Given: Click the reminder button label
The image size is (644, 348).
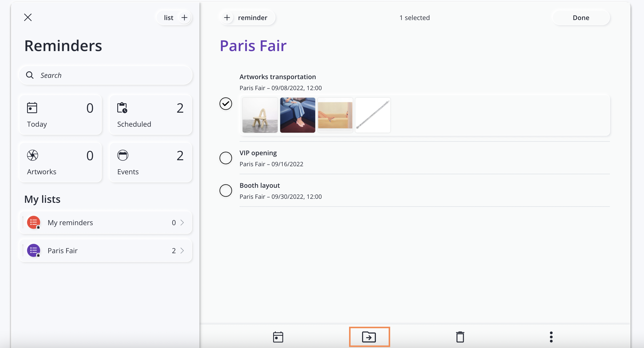Looking at the screenshot, I should click(253, 18).
